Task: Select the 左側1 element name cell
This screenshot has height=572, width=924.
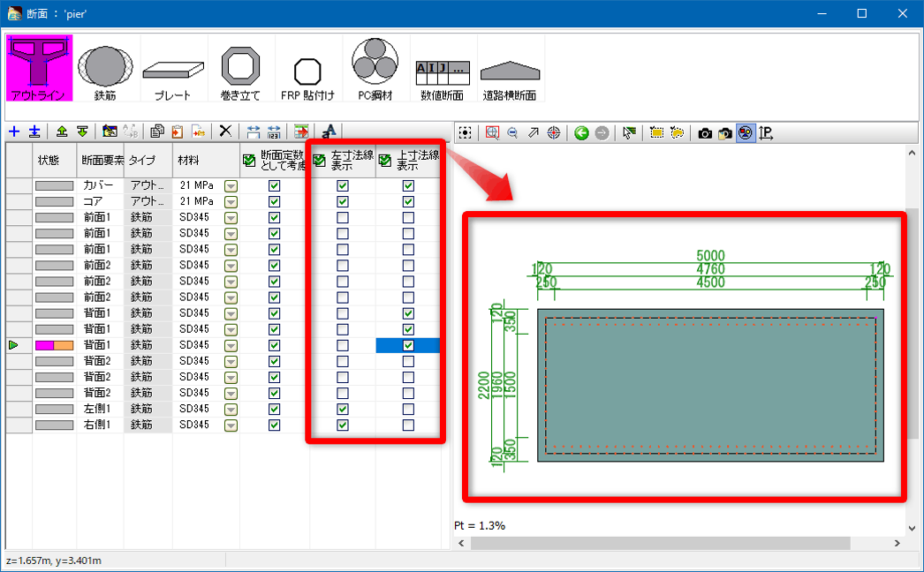Action: 100,409
